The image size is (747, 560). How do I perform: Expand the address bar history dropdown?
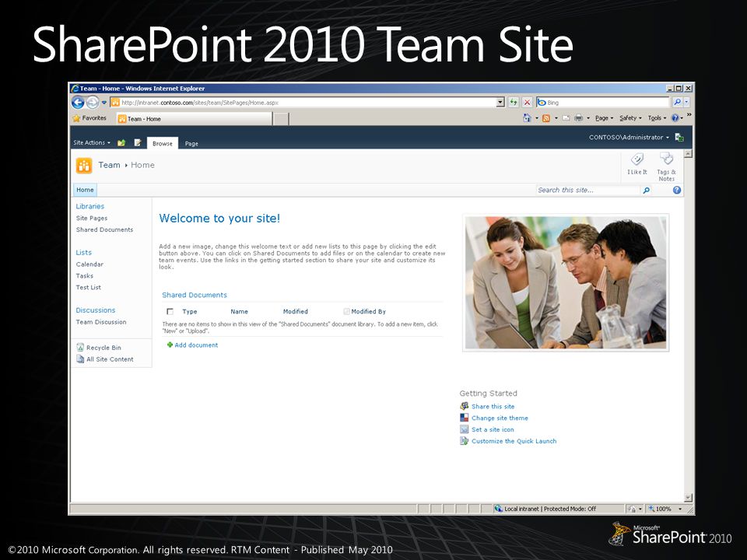(x=500, y=103)
